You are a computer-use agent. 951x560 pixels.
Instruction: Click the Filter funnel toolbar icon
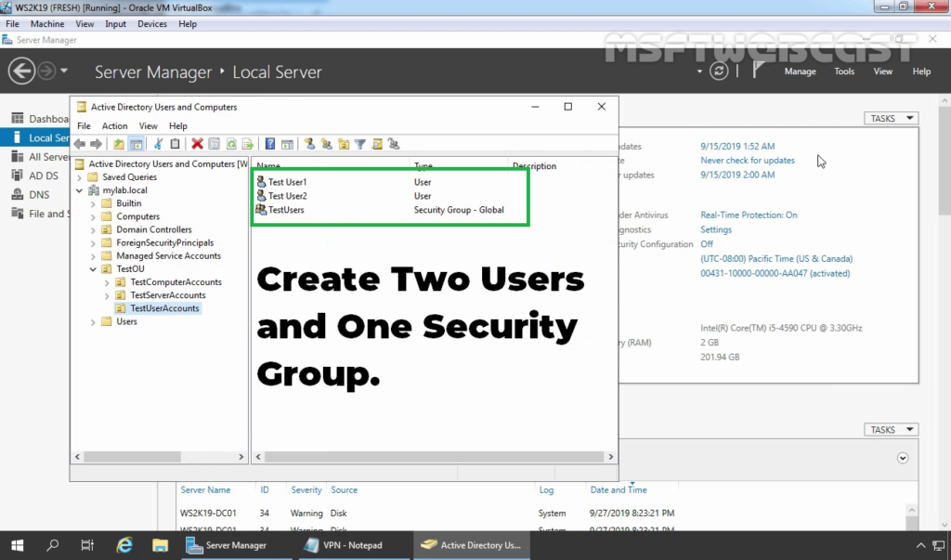tap(360, 144)
